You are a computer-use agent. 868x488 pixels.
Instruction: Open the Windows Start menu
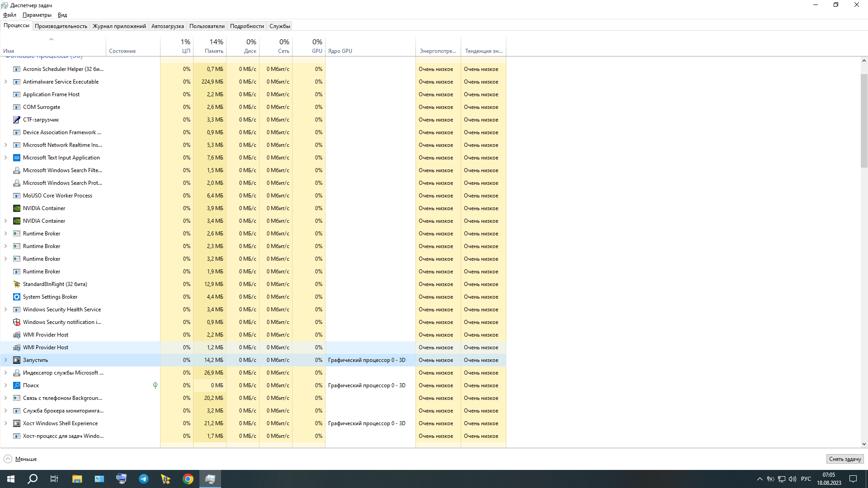pyautogui.click(x=11, y=479)
